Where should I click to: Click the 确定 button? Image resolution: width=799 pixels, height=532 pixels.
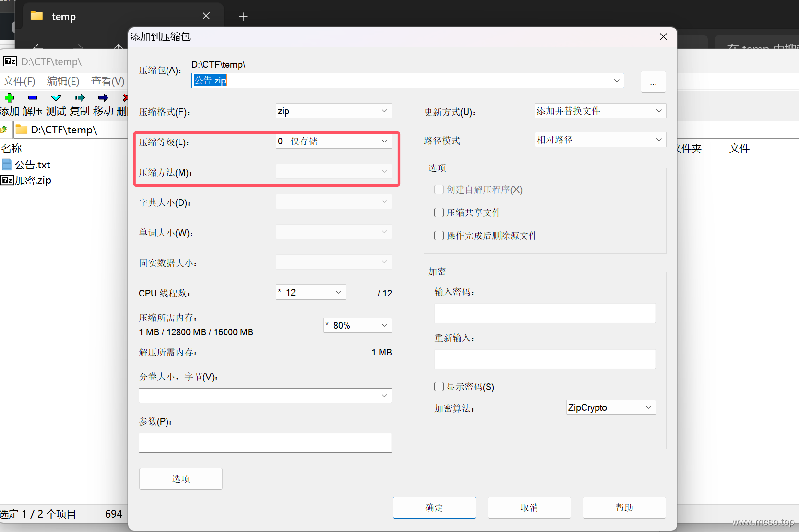434,508
